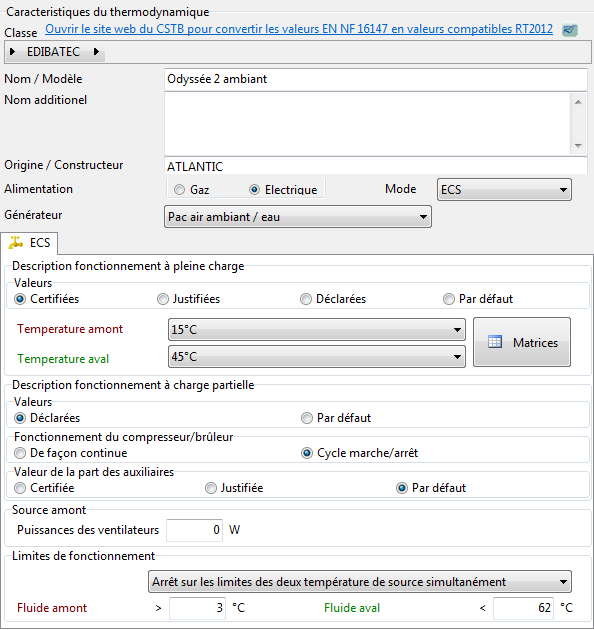
Task: Click the Fluide aval temperature limit field
Action: tap(523, 608)
